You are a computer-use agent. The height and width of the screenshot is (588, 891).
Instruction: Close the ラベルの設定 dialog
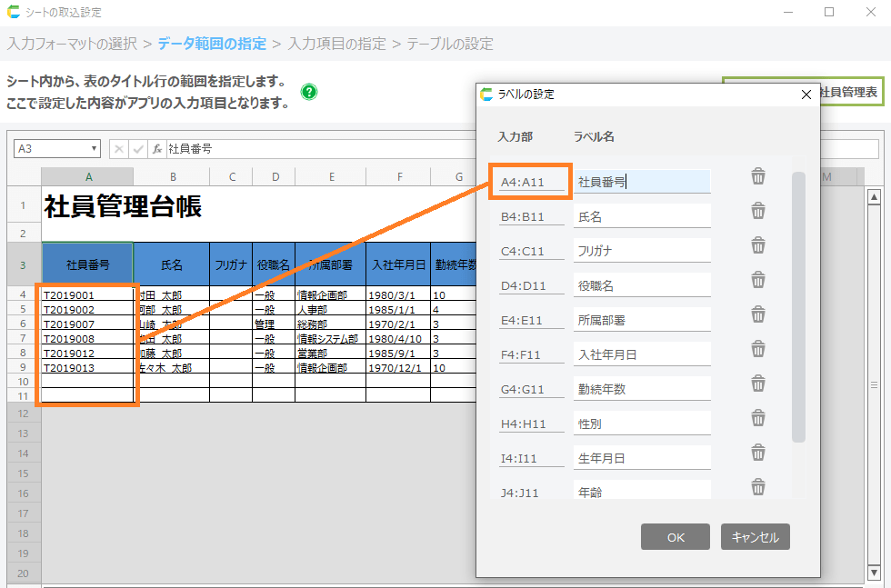click(806, 95)
